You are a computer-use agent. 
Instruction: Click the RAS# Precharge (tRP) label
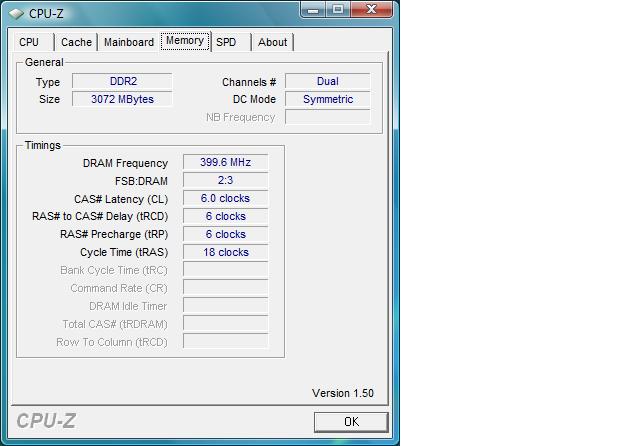[x=114, y=234]
